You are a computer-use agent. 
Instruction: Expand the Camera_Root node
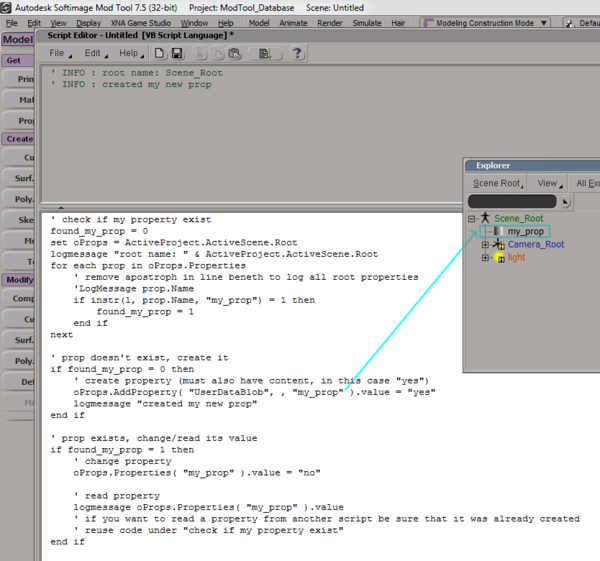(x=485, y=244)
